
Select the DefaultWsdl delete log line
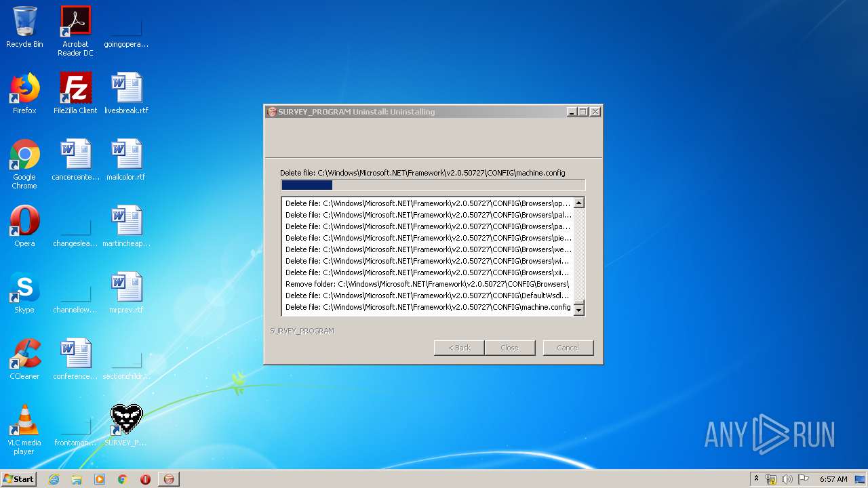click(427, 296)
